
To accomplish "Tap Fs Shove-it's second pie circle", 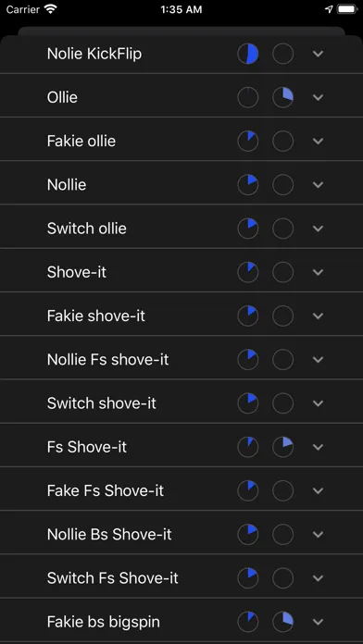I will point(282,447).
